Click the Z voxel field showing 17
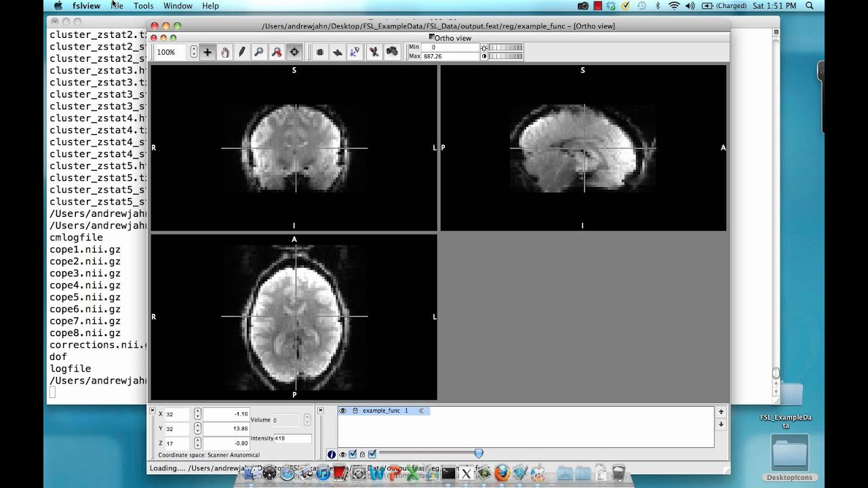Viewport: 868px width, 488px height. 178,443
